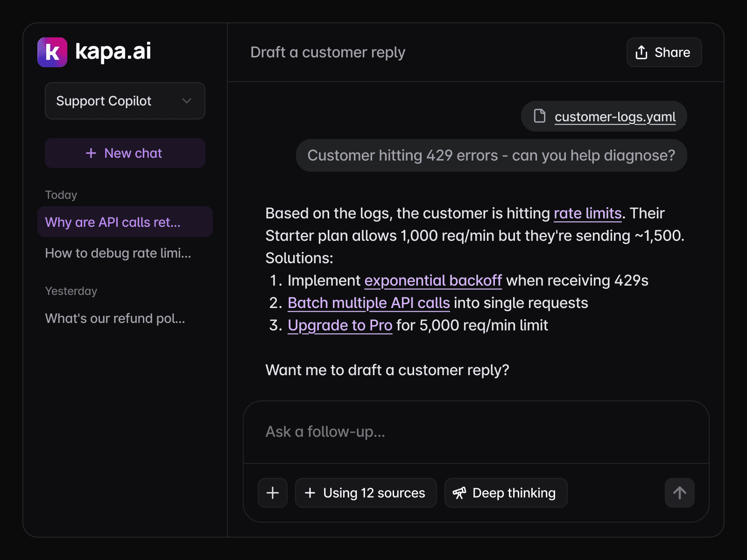Click the 'Draft a customer reply' title
The image size is (747, 560).
pyautogui.click(x=328, y=52)
